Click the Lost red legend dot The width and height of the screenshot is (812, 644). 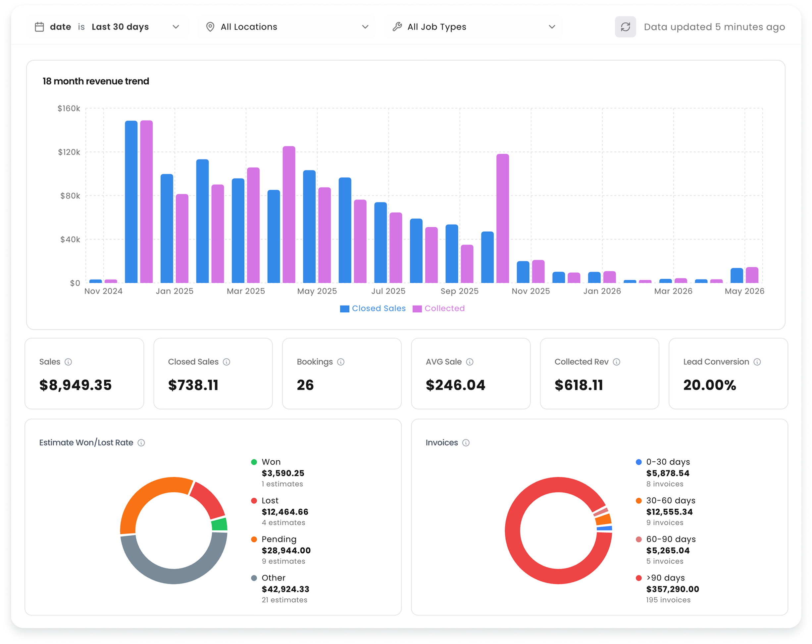tap(254, 501)
